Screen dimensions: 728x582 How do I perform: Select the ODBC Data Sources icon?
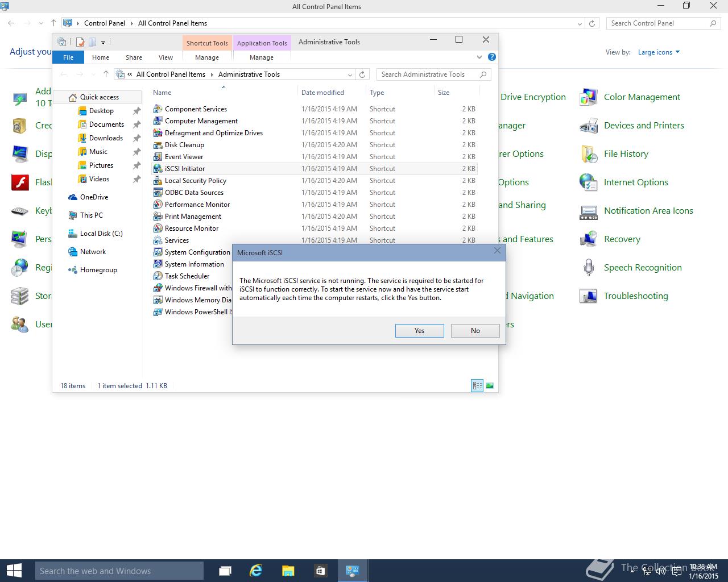[158, 193]
